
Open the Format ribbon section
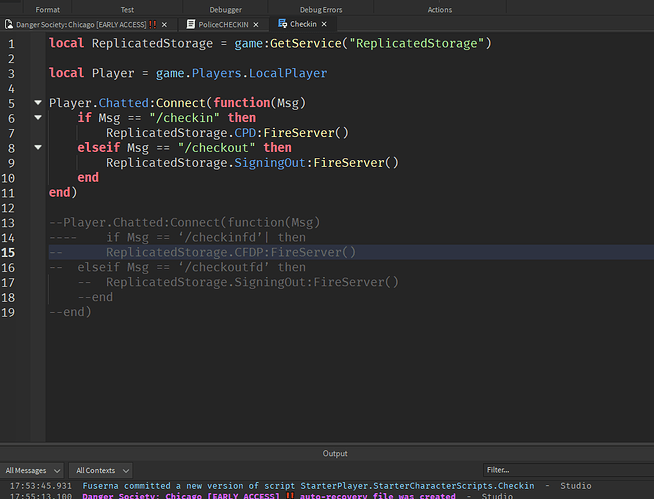coord(48,10)
